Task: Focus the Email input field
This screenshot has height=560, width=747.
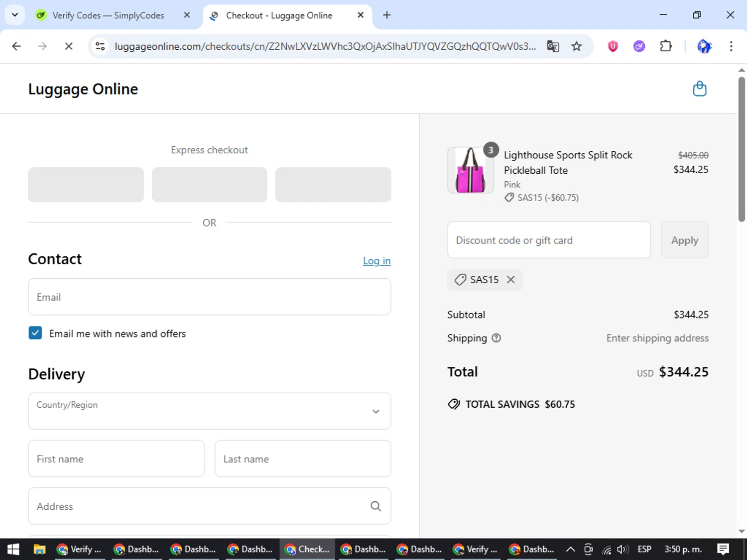Action: coord(210,297)
